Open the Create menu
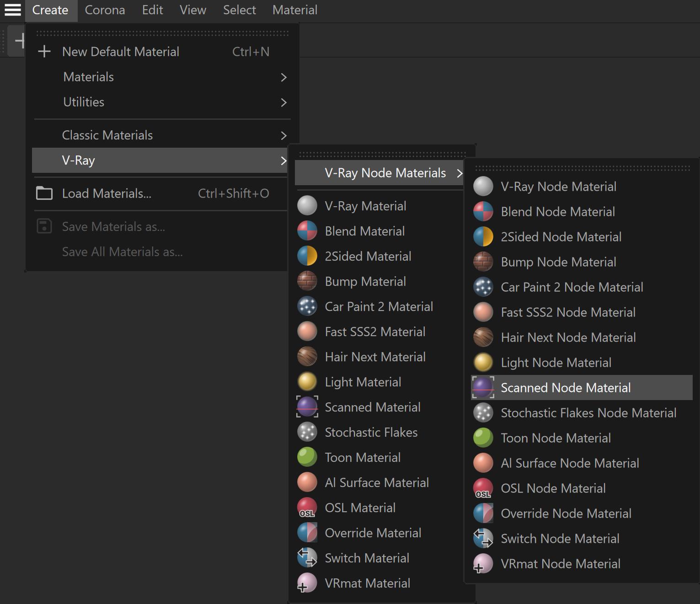Image resolution: width=700 pixels, height=604 pixels. [50, 10]
